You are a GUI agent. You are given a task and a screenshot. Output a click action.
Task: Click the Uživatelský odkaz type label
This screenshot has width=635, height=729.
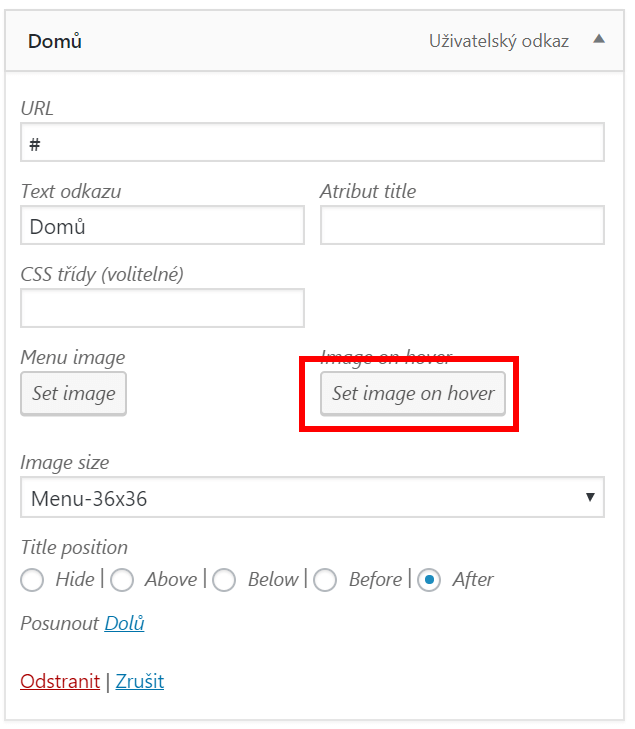pyautogui.click(x=498, y=41)
